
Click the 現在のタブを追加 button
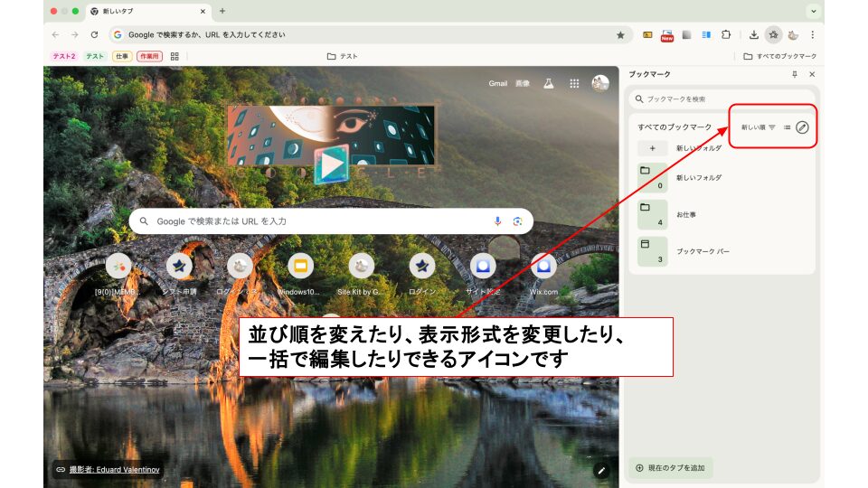tap(671, 467)
